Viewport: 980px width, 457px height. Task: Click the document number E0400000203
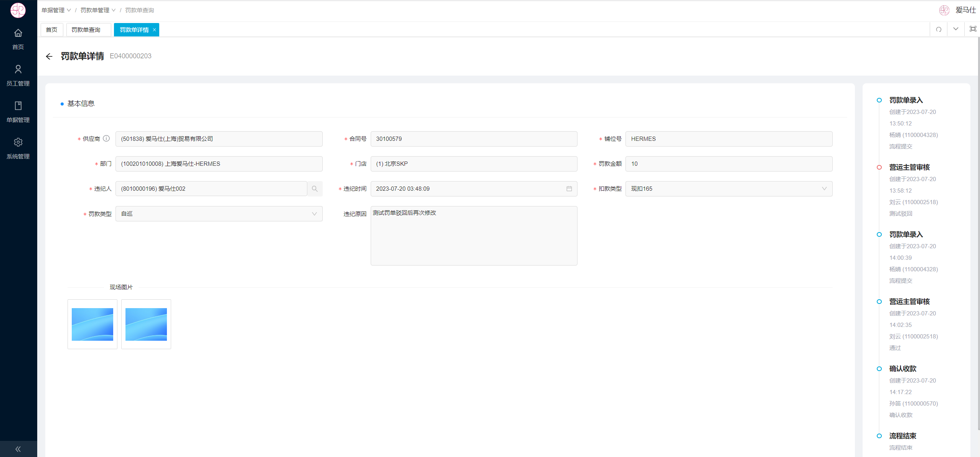(130, 56)
